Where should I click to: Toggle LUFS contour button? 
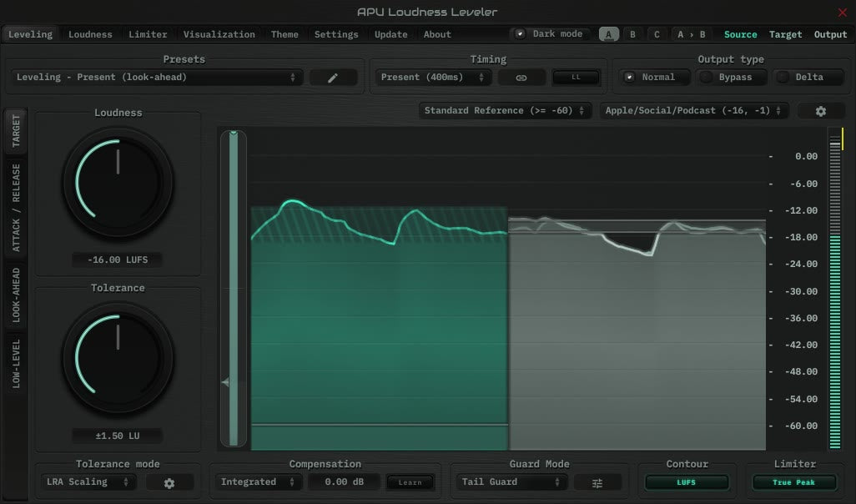coord(687,482)
